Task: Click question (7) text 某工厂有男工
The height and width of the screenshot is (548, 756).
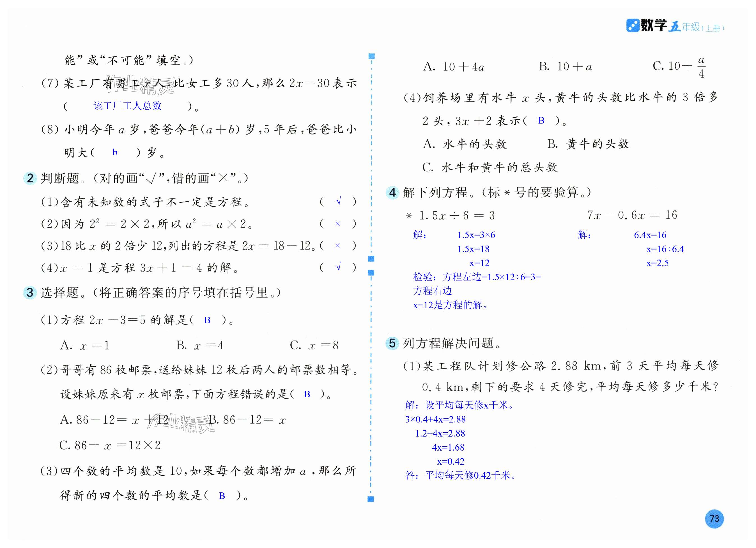Action: point(199,83)
